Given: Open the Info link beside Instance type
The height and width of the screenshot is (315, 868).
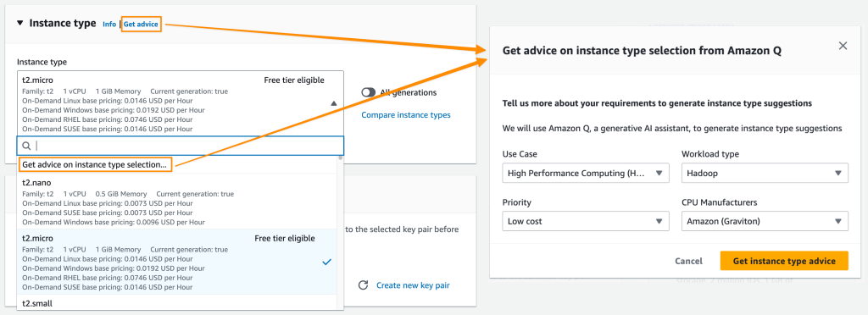Looking at the screenshot, I should [x=109, y=25].
